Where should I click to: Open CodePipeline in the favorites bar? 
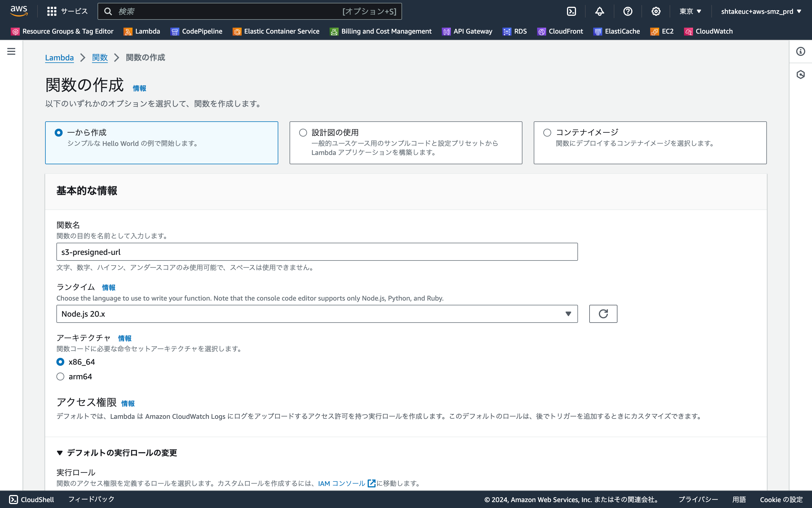pyautogui.click(x=202, y=31)
